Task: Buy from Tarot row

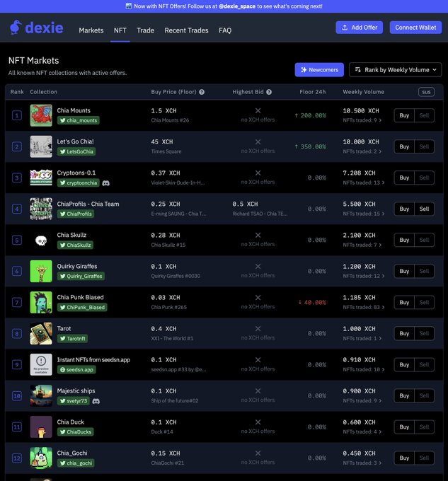Action: 404,333
